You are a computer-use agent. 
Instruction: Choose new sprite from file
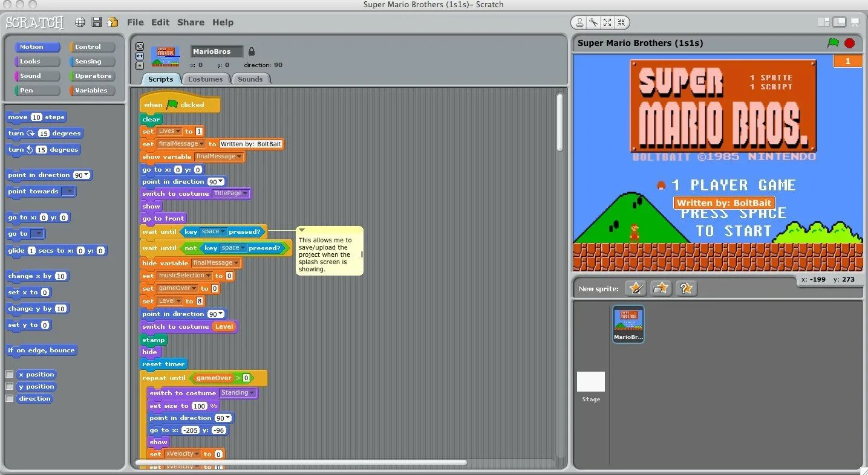661,288
